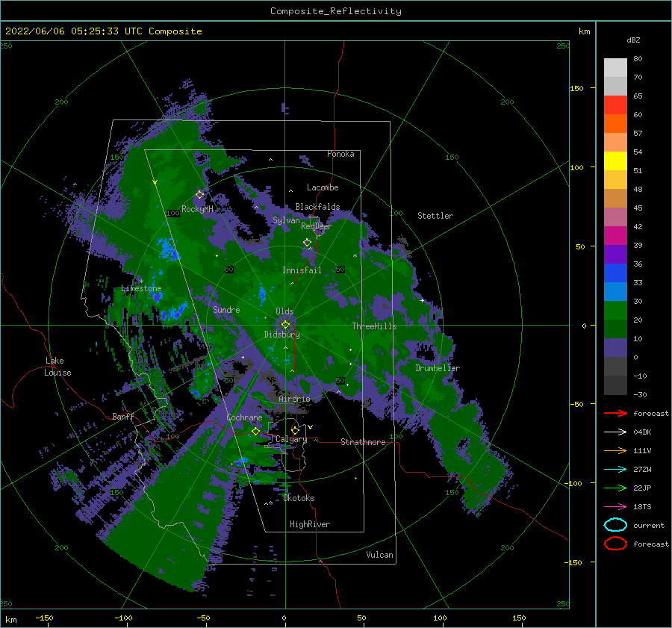The height and width of the screenshot is (628, 672).
Task: Click the red forecast arrow in legend
Action: pyautogui.click(x=615, y=413)
